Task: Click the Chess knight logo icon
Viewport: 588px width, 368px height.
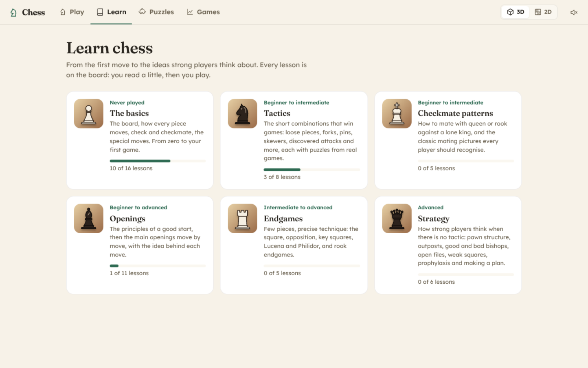Action: [x=14, y=13]
